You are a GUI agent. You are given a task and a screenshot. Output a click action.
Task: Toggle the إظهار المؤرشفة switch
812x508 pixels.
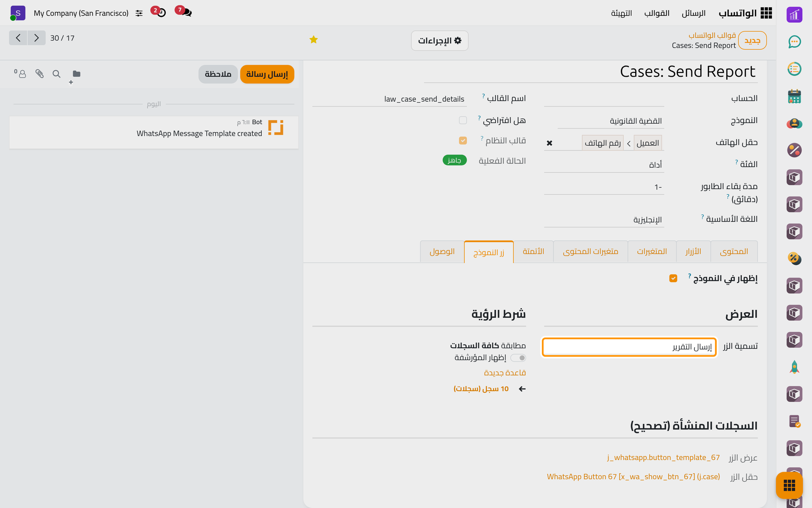(518, 358)
